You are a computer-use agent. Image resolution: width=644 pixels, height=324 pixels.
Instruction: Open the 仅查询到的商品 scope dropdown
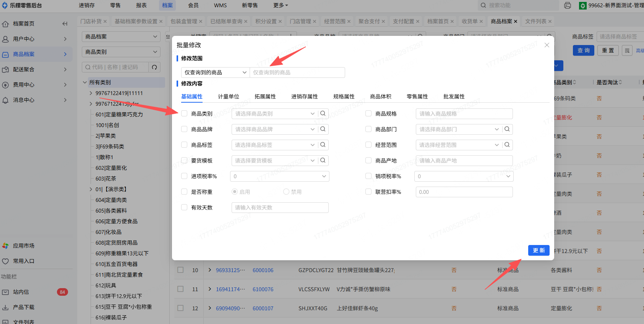click(x=215, y=73)
